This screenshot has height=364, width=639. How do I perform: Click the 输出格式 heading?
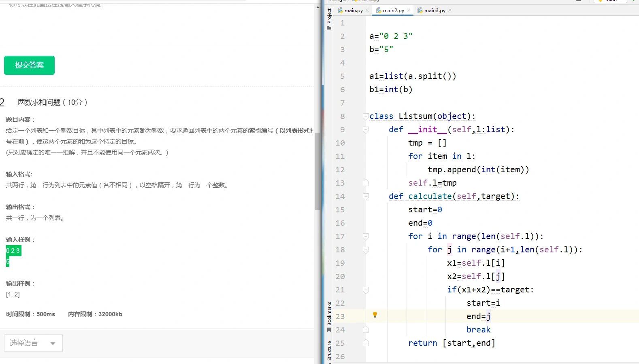20,207
